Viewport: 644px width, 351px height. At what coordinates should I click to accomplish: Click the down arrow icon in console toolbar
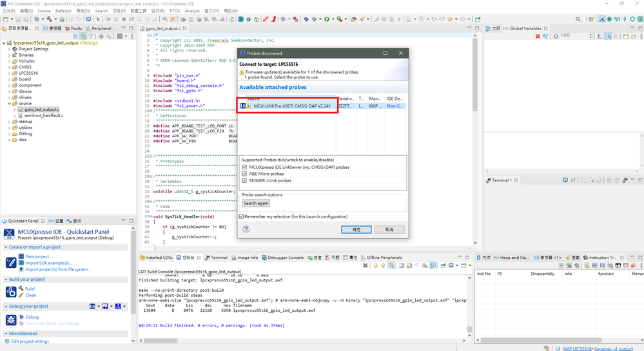(x=375, y=265)
